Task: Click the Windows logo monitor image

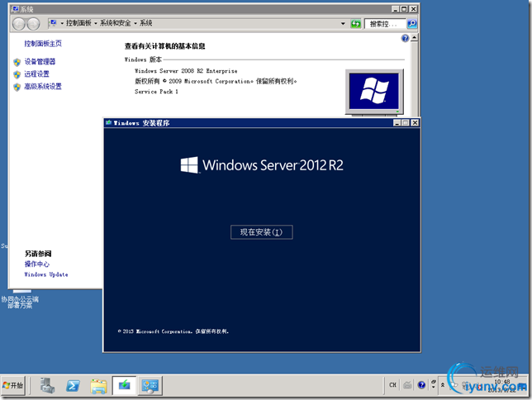Action: (374, 92)
